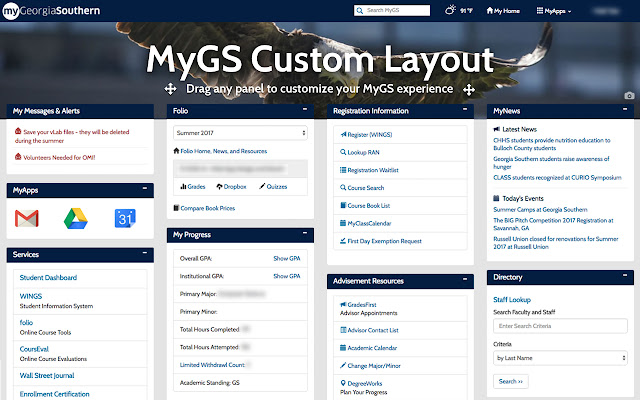Open Advisor Contact List link
This screenshot has height=400, width=640.
pos(369,330)
